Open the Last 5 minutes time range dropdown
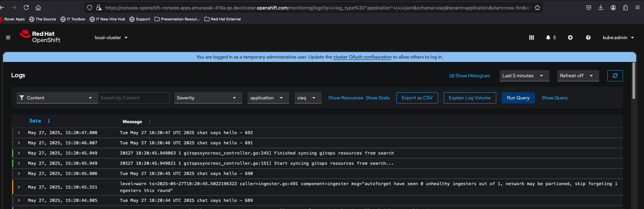 tap(523, 76)
